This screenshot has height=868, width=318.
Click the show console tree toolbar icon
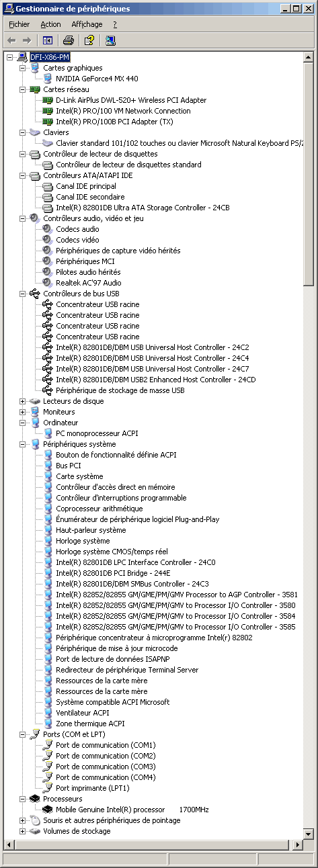coord(47,40)
